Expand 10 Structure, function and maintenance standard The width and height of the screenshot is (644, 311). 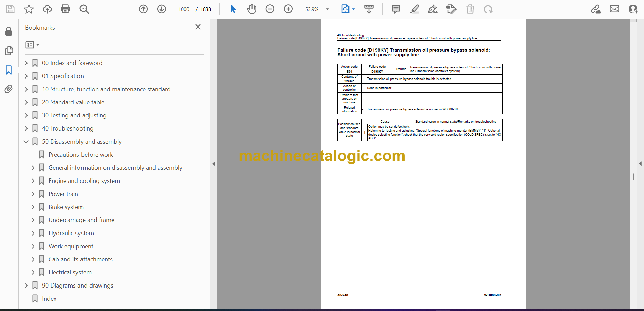click(x=26, y=89)
